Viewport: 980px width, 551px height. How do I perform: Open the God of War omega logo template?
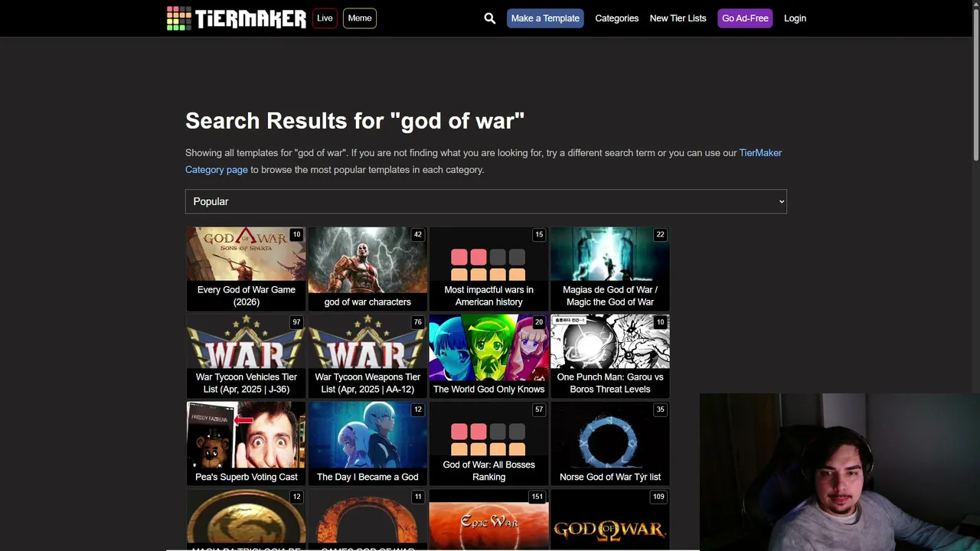click(x=610, y=520)
